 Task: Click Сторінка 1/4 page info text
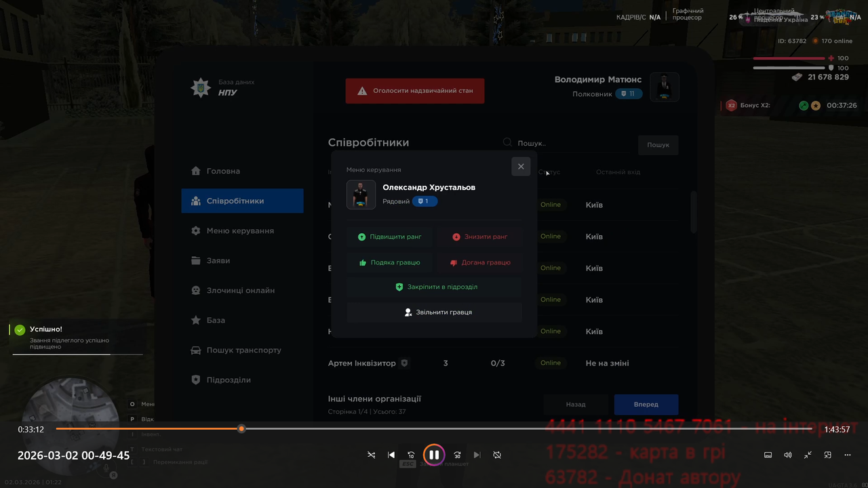point(367,411)
